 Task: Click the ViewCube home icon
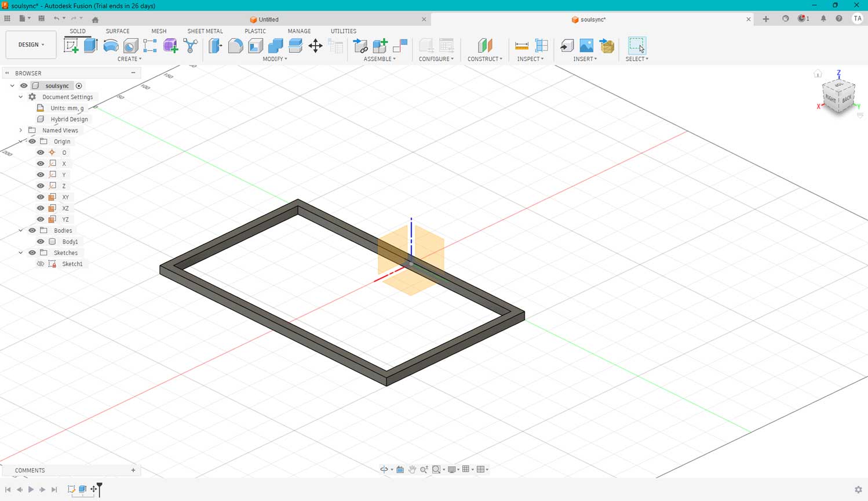click(x=818, y=74)
